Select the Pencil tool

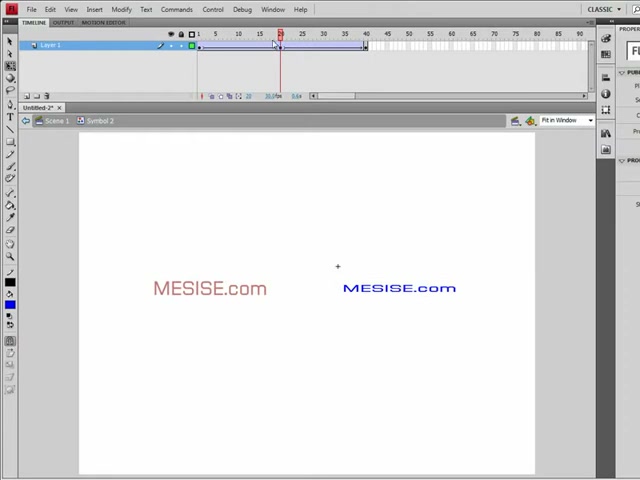click(10, 154)
